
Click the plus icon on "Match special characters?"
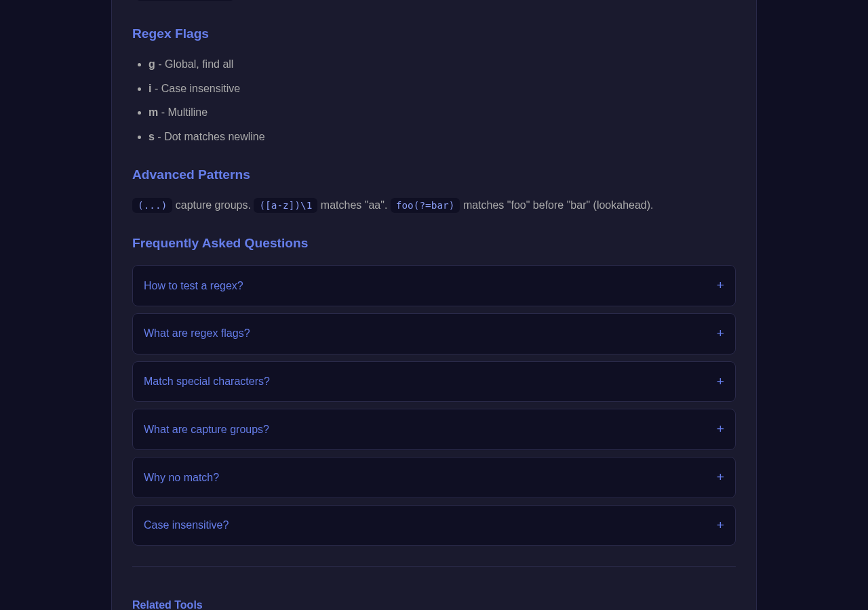[x=720, y=382]
